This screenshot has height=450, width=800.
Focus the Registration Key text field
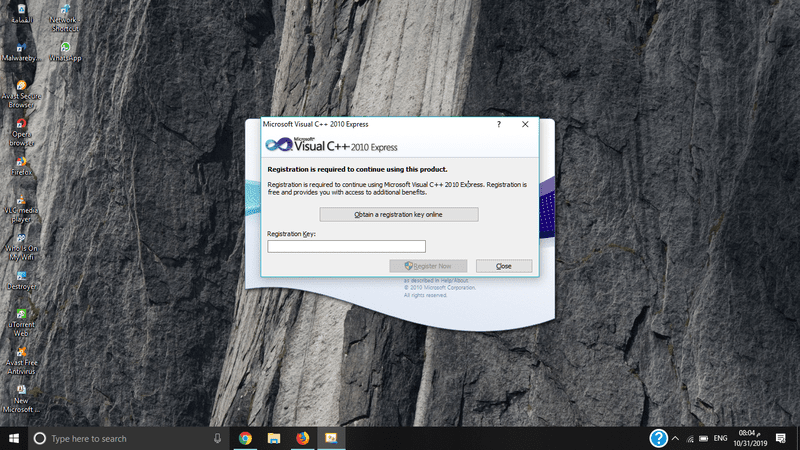(346, 246)
